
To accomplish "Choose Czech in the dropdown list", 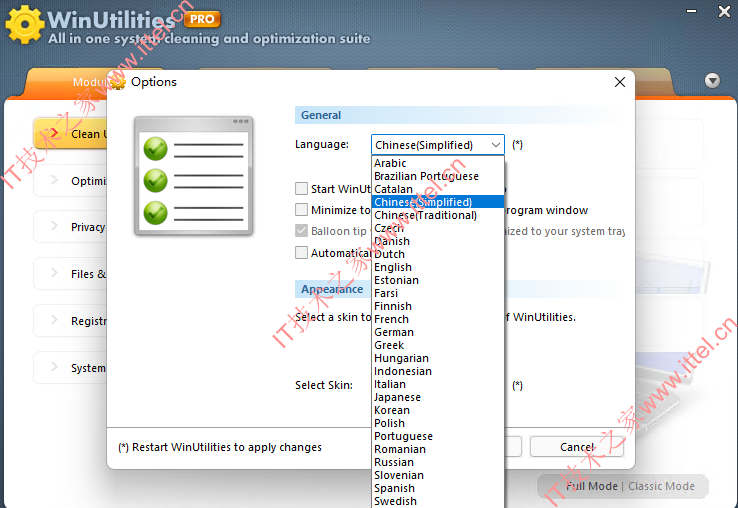I will pos(438,228).
